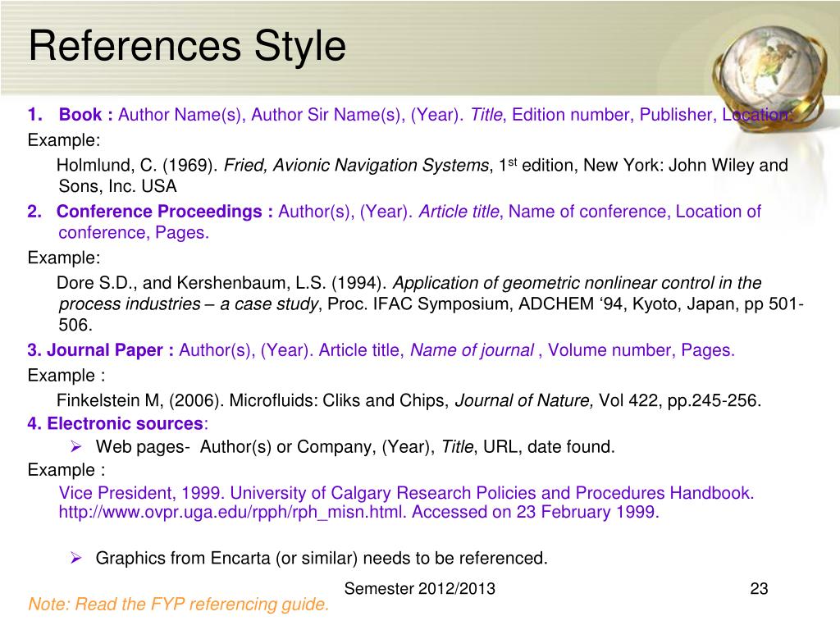Screen dimensions: 840x630
Task: Click the Semester 2012/2013 footer text
Action: 419,588
